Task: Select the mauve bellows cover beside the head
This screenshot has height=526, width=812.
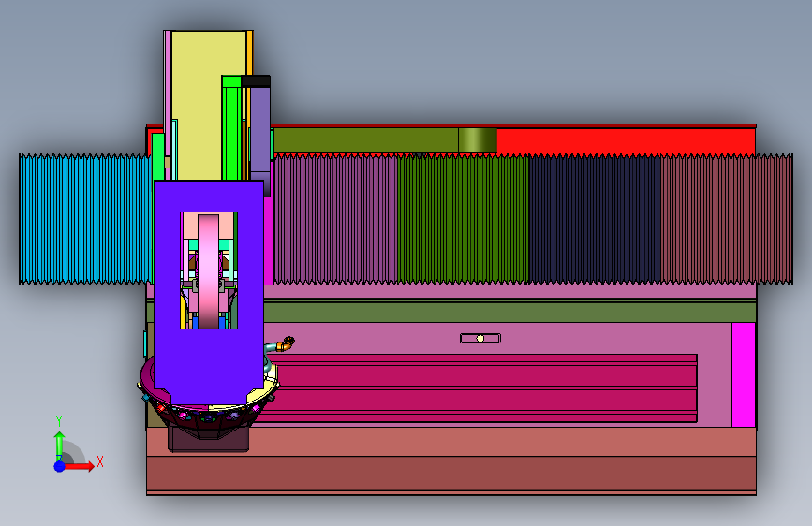Action: click(335, 219)
